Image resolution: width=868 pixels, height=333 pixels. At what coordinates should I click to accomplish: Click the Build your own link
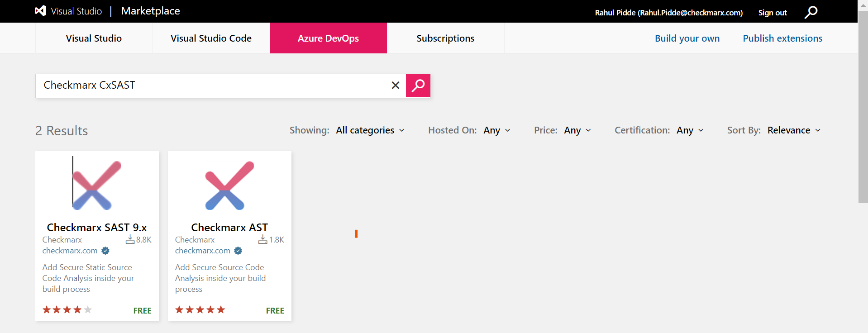coord(687,38)
